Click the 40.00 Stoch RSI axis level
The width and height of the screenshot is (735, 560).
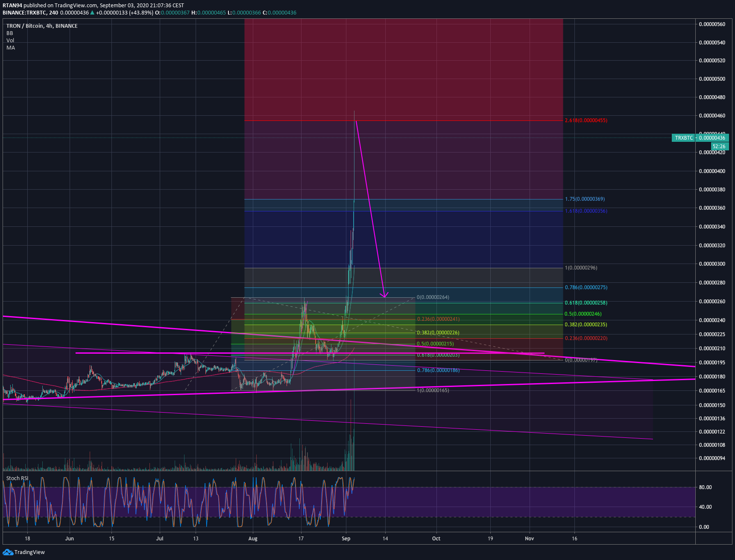pos(705,507)
